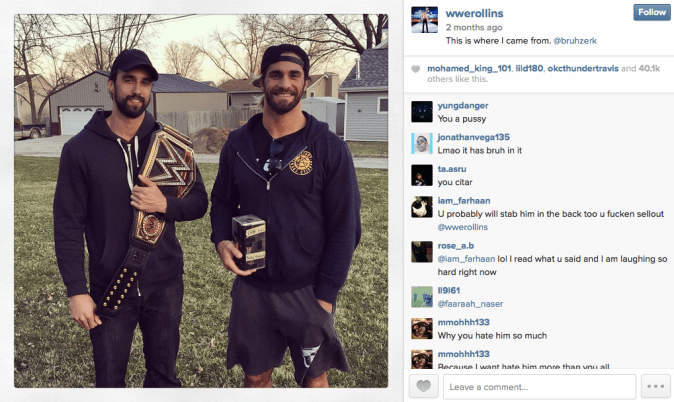Open the wwerollins username link
Viewport: 674px width, 402px height.
(474, 13)
